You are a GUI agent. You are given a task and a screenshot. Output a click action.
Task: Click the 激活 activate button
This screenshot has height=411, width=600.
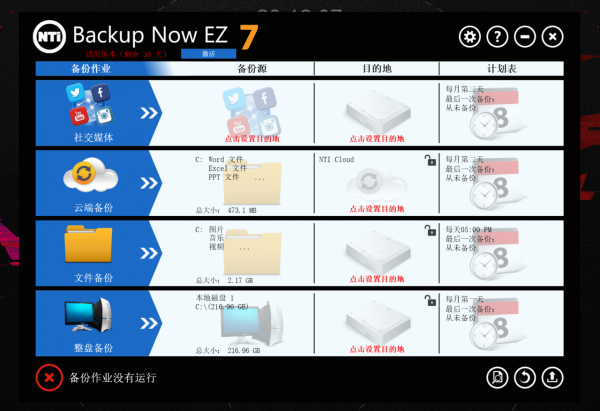[209, 54]
